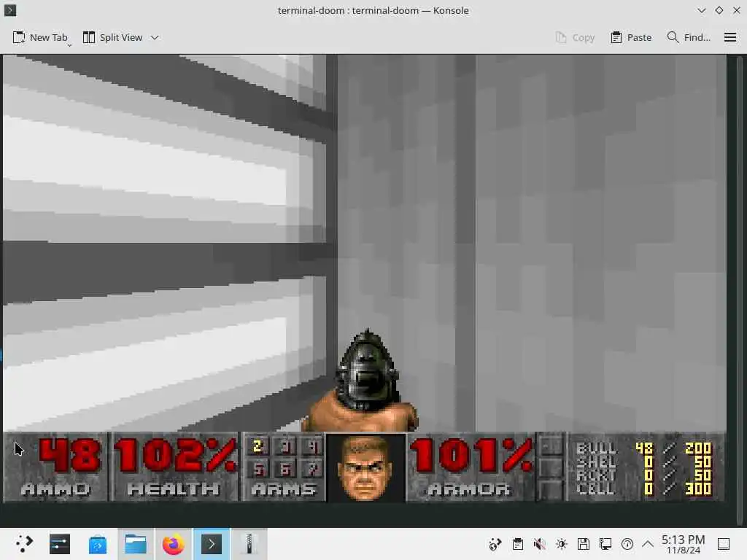This screenshot has width=747, height=560.
Task: Open the archive zipper app on taskbar
Action: click(x=249, y=544)
